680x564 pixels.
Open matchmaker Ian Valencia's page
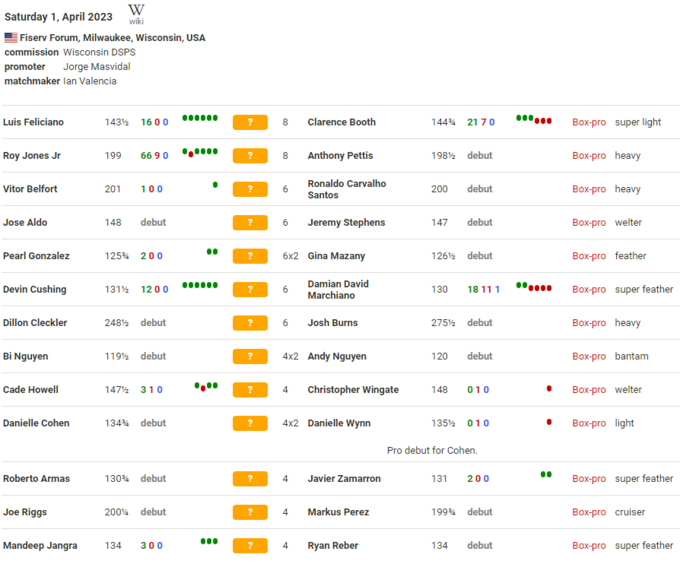(90, 81)
